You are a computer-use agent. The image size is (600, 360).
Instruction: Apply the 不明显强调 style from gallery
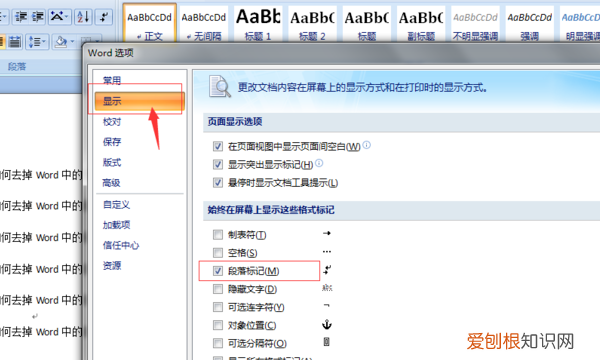point(475,24)
